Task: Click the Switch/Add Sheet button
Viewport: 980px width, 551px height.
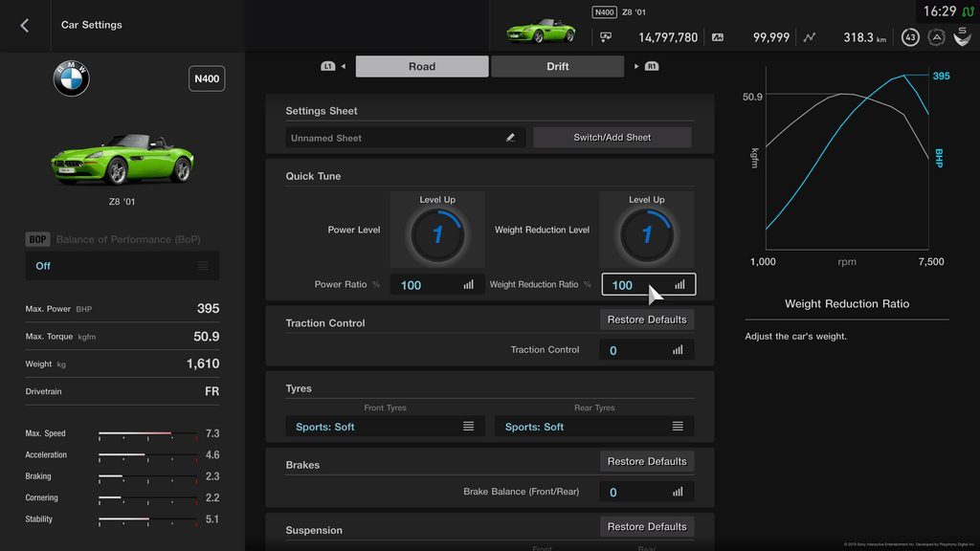Action: pyautogui.click(x=612, y=138)
